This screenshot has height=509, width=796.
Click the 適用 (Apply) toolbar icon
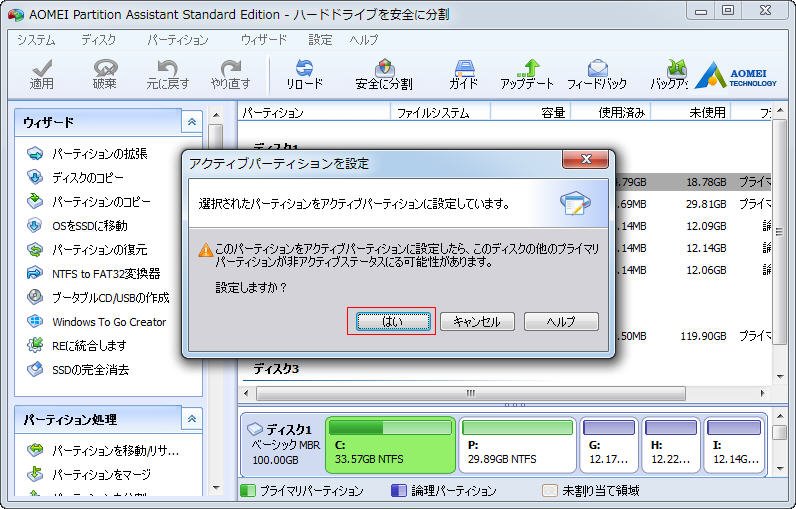pos(42,75)
